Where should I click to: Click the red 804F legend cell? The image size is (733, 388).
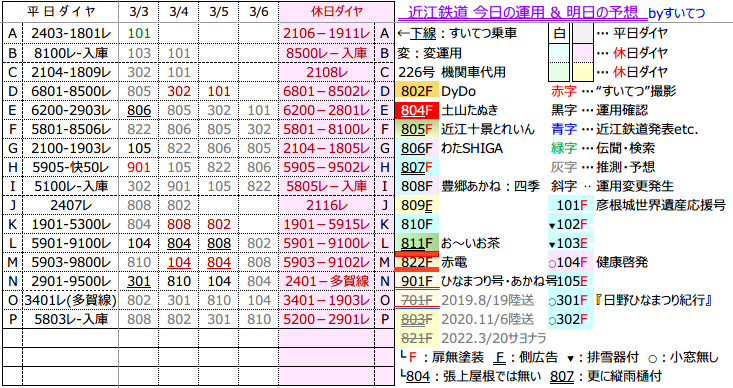417,110
